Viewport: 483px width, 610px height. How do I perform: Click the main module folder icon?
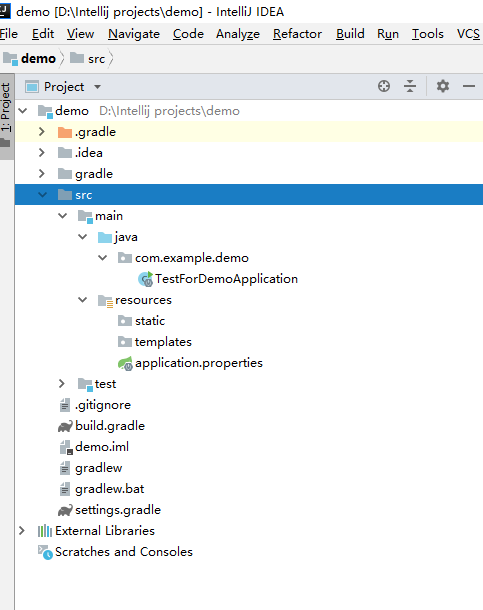point(85,216)
